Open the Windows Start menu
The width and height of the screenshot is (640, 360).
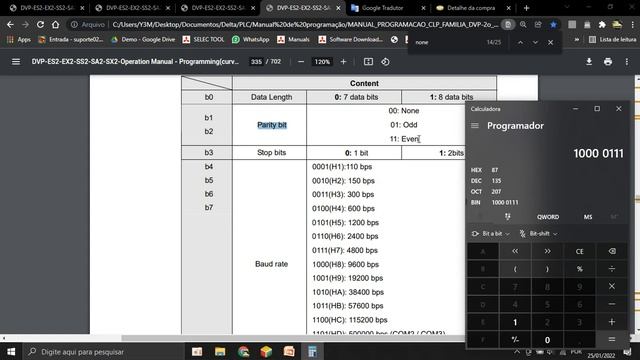click(11, 351)
